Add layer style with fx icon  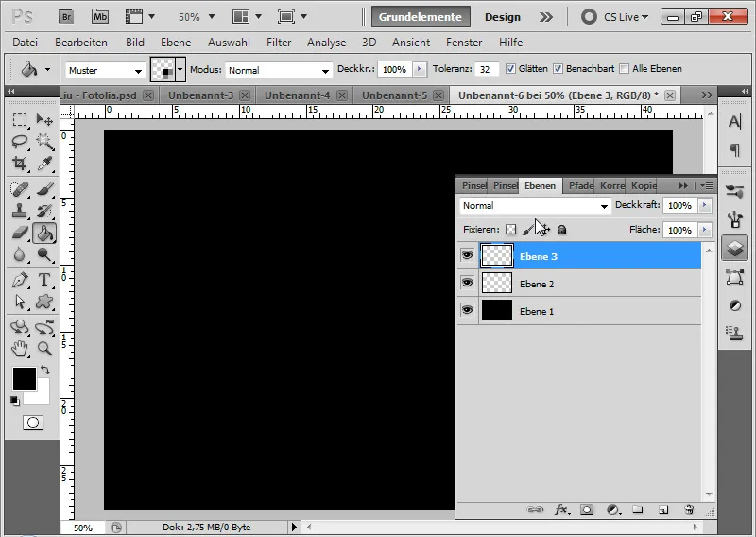[560, 510]
